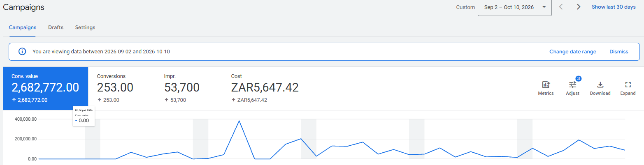Go to previous date period arrow
The image size is (644, 165).
click(x=561, y=7)
